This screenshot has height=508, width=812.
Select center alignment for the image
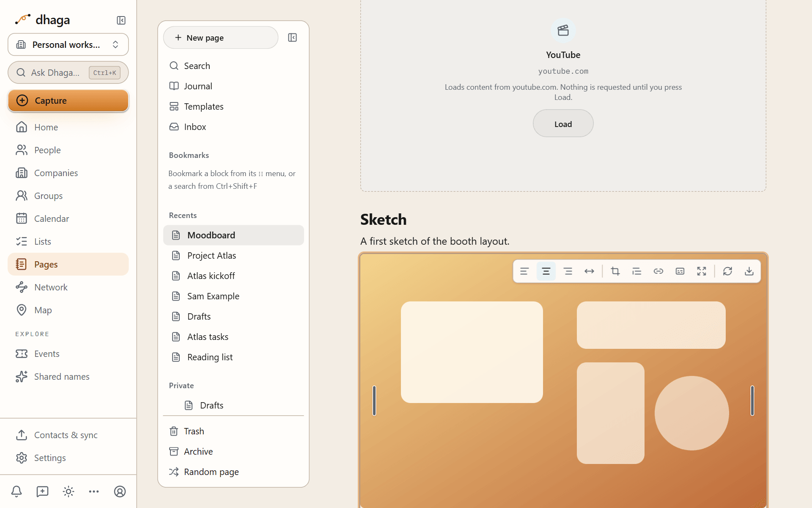(x=546, y=271)
